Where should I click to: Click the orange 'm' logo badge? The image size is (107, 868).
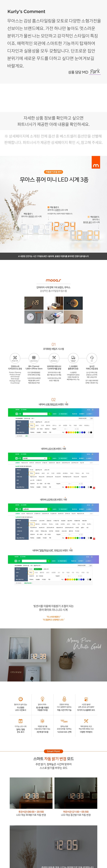tap(96, 162)
